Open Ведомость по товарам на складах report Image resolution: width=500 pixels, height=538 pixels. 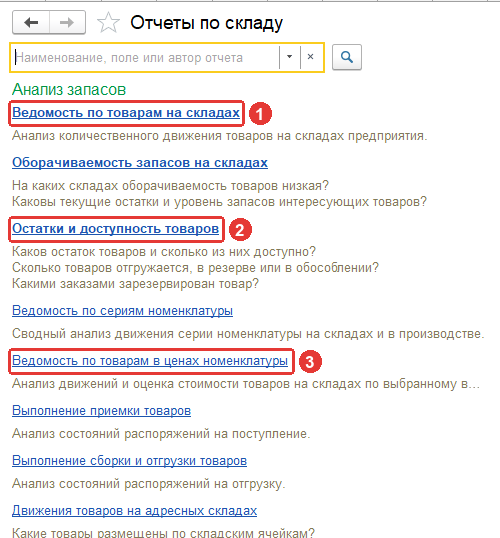point(126,113)
